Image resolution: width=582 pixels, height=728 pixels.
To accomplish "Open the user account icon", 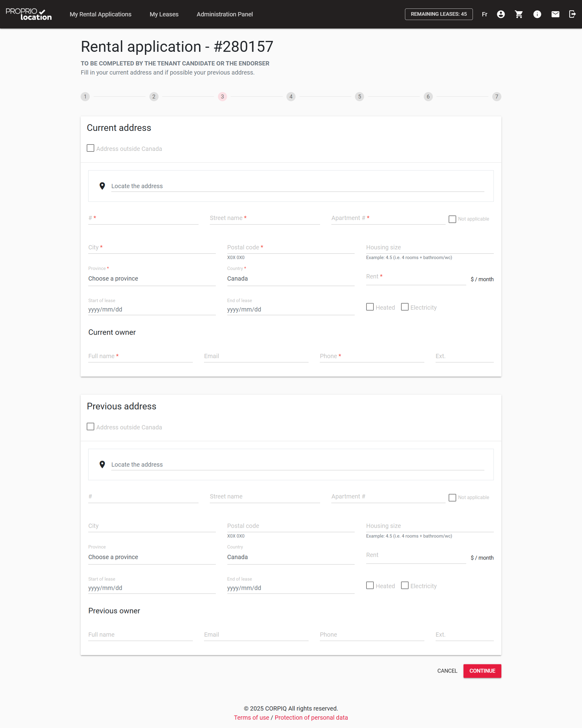I will click(x=500, y=14).
